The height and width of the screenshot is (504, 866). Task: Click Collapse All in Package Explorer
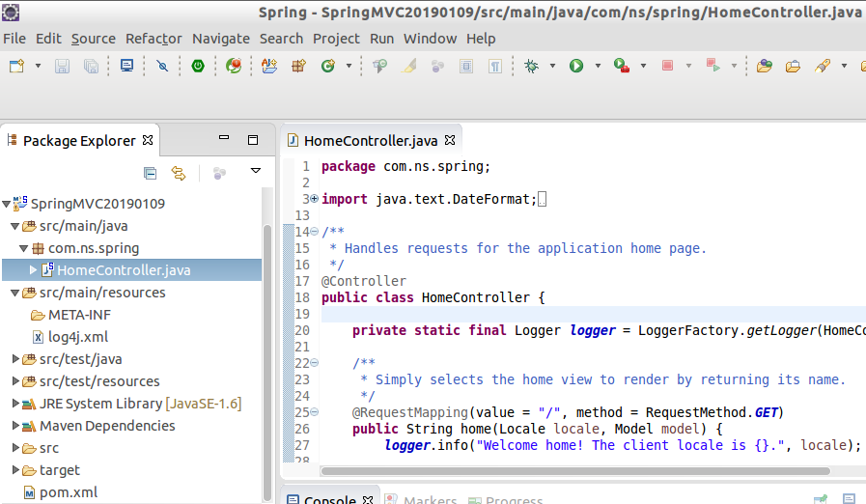click(150, 174)
